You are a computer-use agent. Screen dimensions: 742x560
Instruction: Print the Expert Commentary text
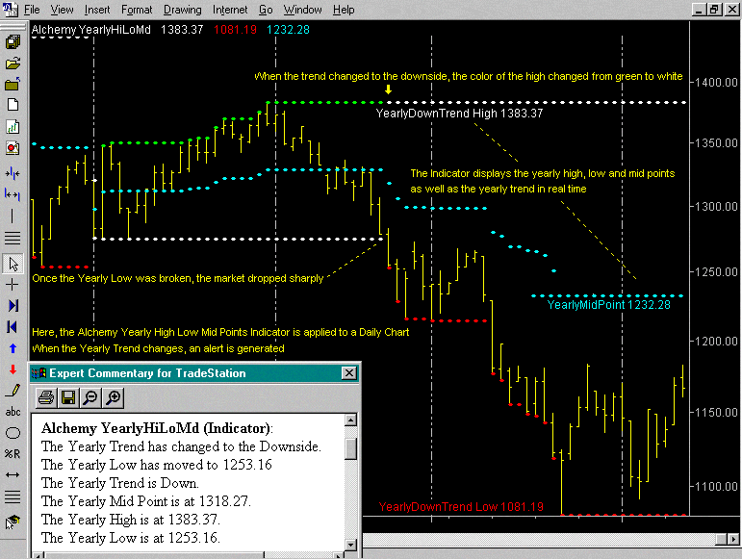point(46,397)
